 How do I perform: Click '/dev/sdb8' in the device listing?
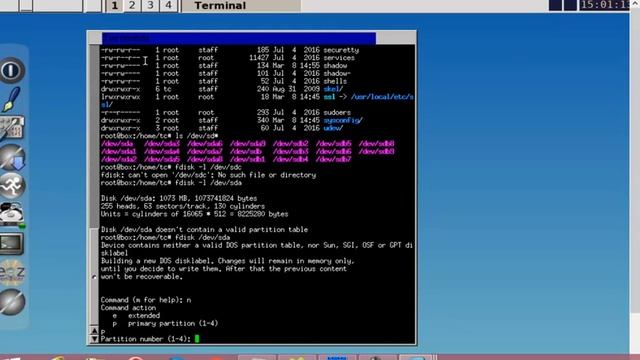tap(376, 144)
